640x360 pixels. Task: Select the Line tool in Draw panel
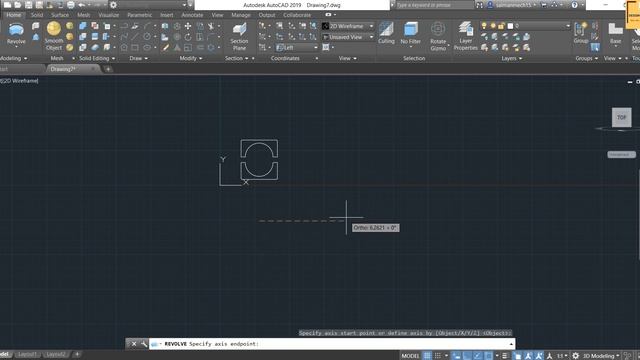pos(135,37)
